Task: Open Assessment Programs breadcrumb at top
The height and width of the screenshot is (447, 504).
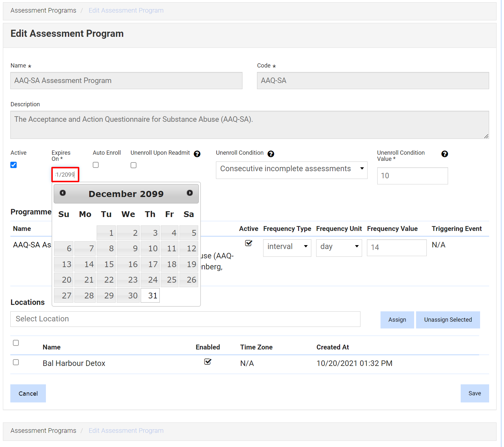Action: tap(43, 11)
